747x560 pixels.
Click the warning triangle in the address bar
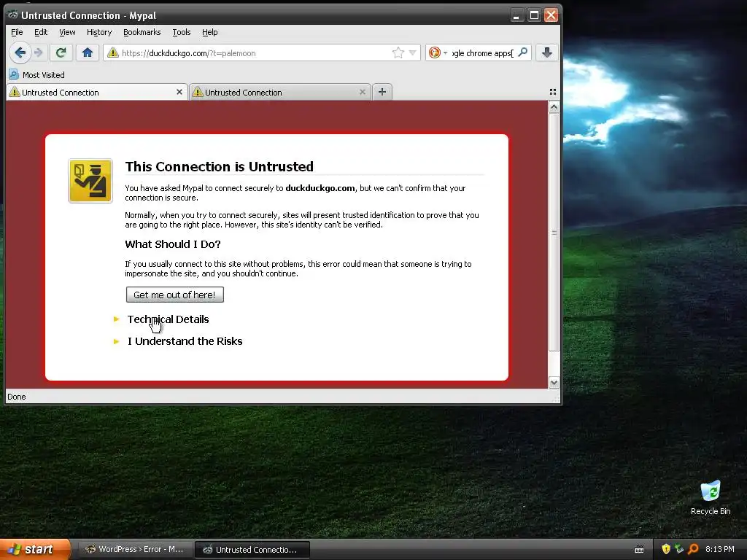113,52
